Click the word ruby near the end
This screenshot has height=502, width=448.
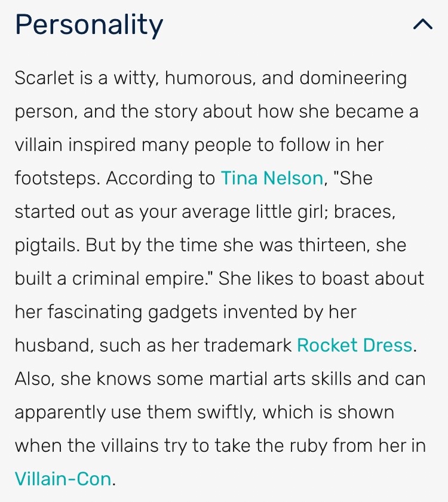(x=308, y=446)
